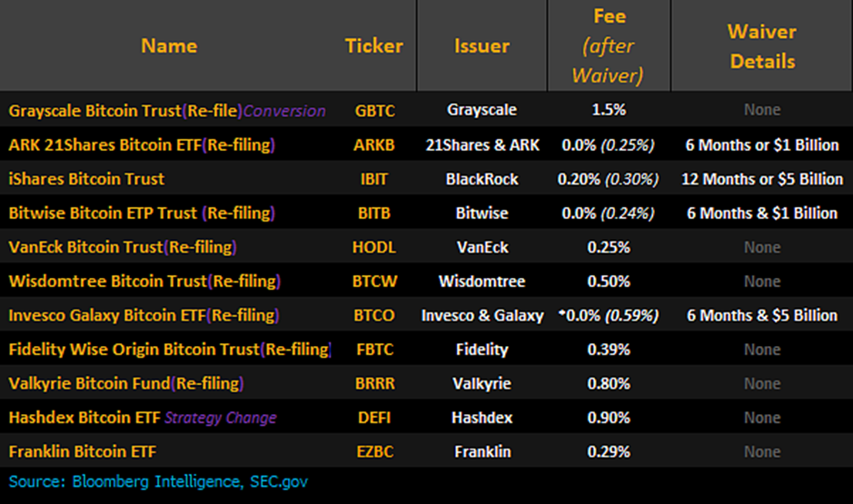
Task: Select the EZBC ticker symbol
Action: 374,451
